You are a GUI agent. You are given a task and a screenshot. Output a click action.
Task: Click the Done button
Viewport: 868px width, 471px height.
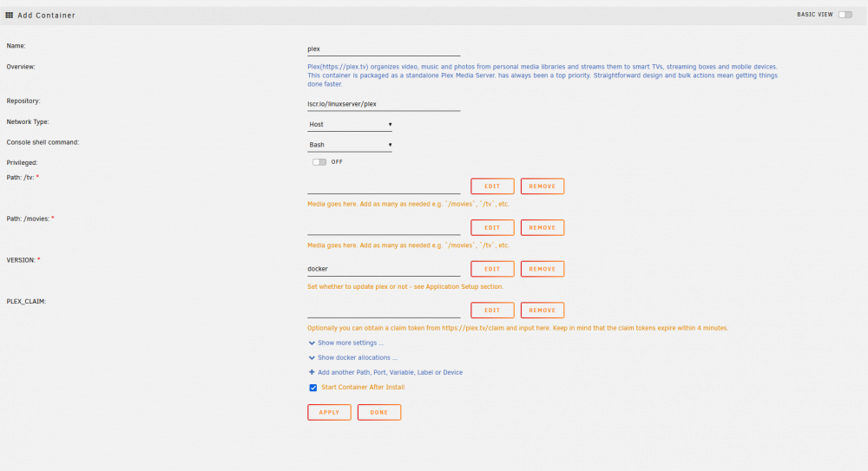[x=379, y=412]
